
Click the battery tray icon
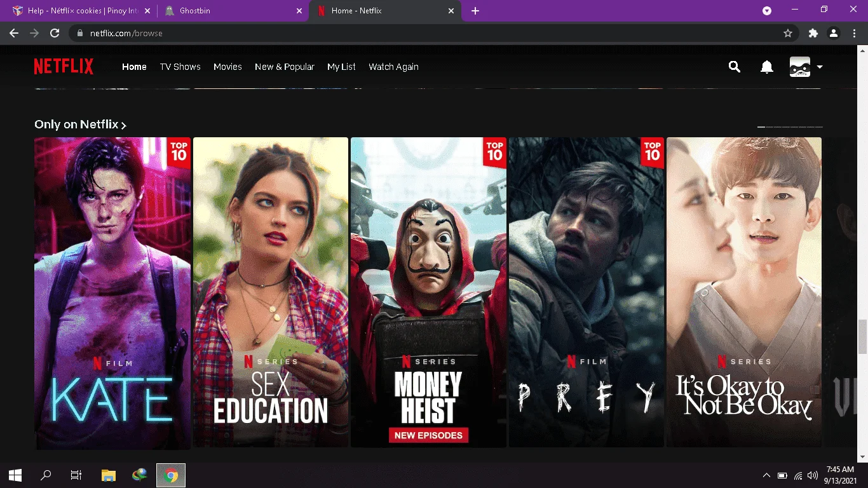click(782, 475)
